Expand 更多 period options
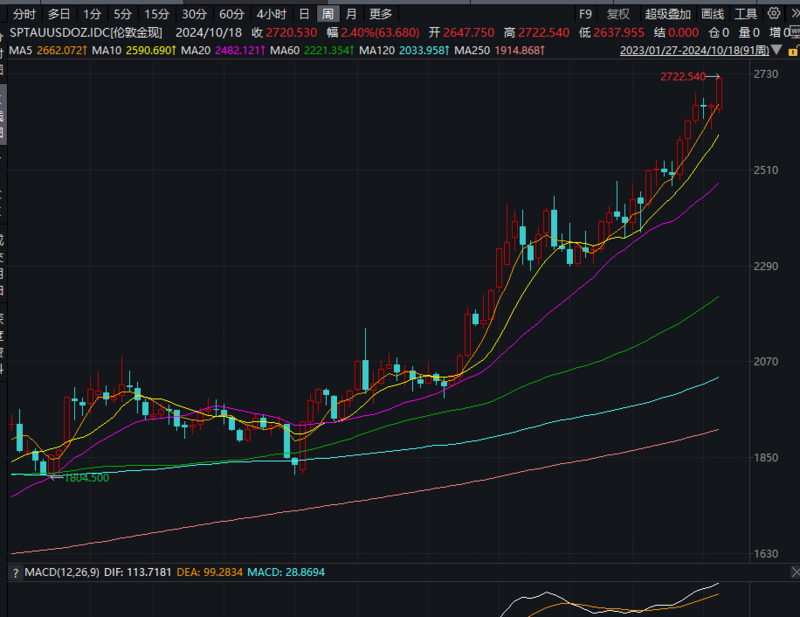This screenshot has width=800, height=617. (380, 14)
